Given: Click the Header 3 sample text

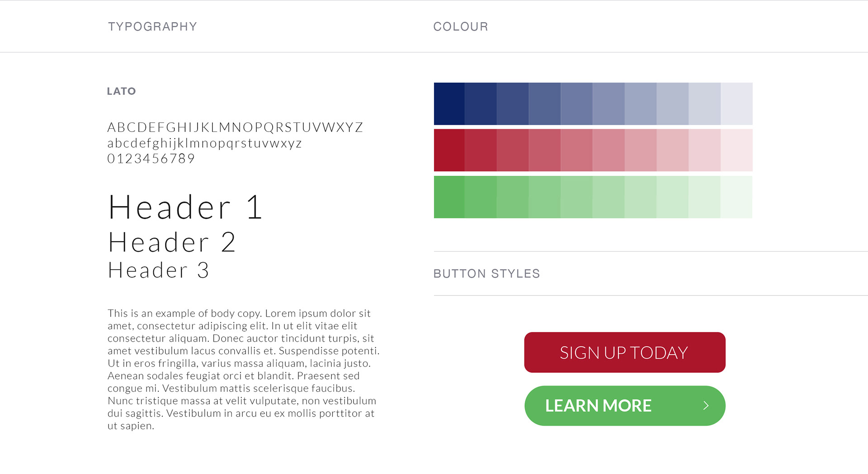Looking at the screenshot, I should click(158, 270).
